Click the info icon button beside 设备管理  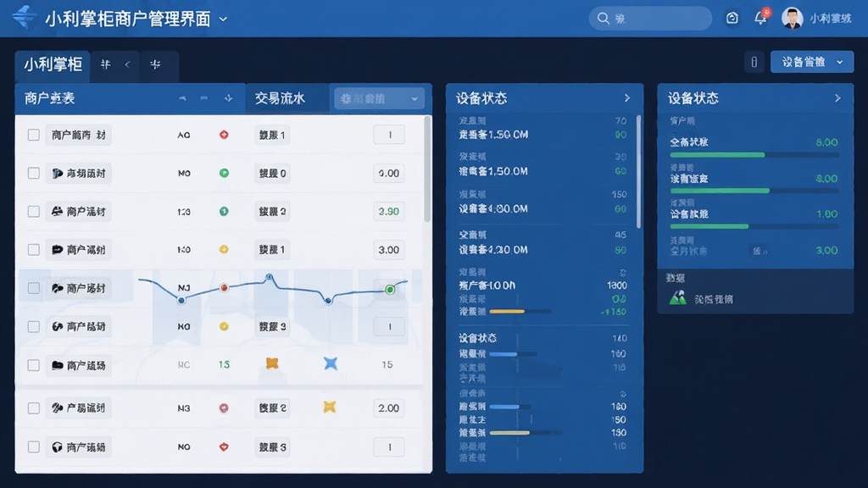[754, 62]
